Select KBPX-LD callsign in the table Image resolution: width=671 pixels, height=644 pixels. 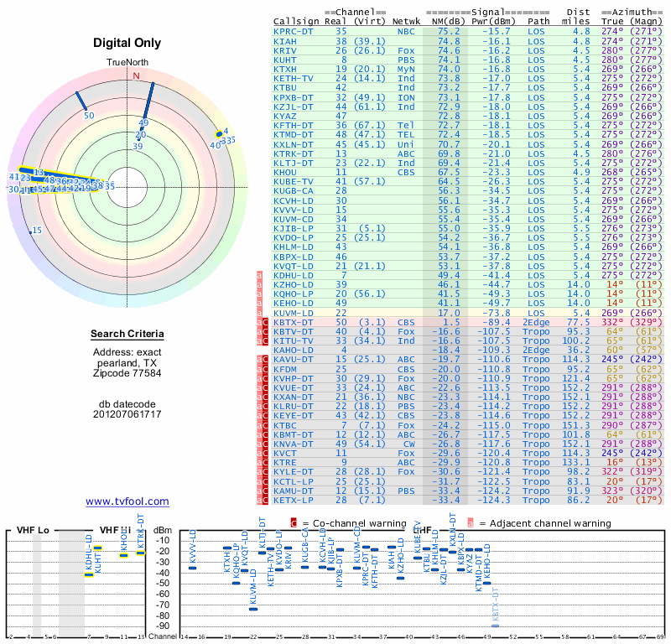[293, 257]
